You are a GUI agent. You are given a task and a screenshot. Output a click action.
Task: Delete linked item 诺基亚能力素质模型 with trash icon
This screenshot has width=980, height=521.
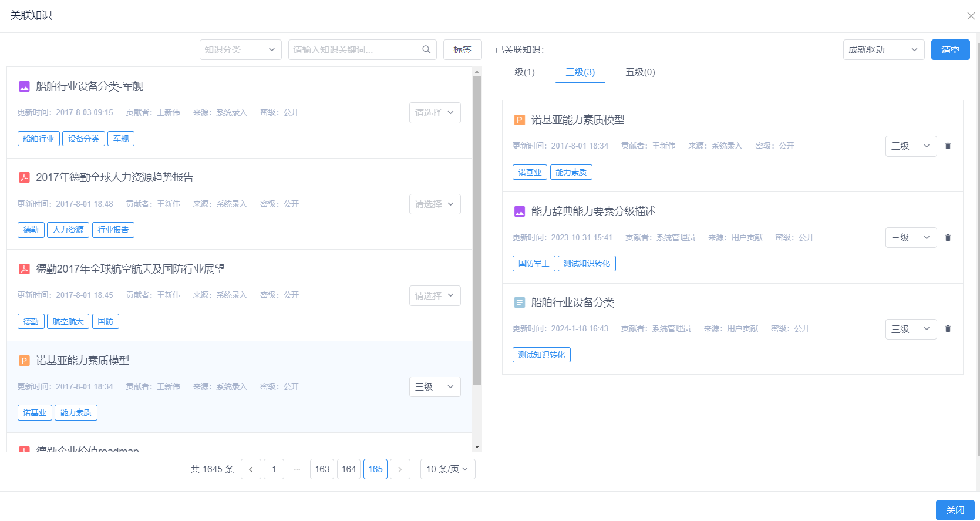pyautogui.click(x=948, y=146)
